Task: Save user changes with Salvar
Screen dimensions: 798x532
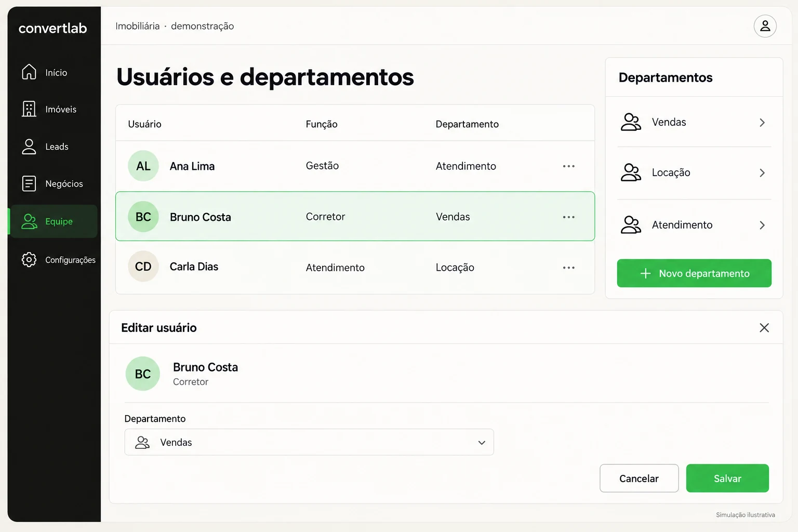Action: pos(727,478)
